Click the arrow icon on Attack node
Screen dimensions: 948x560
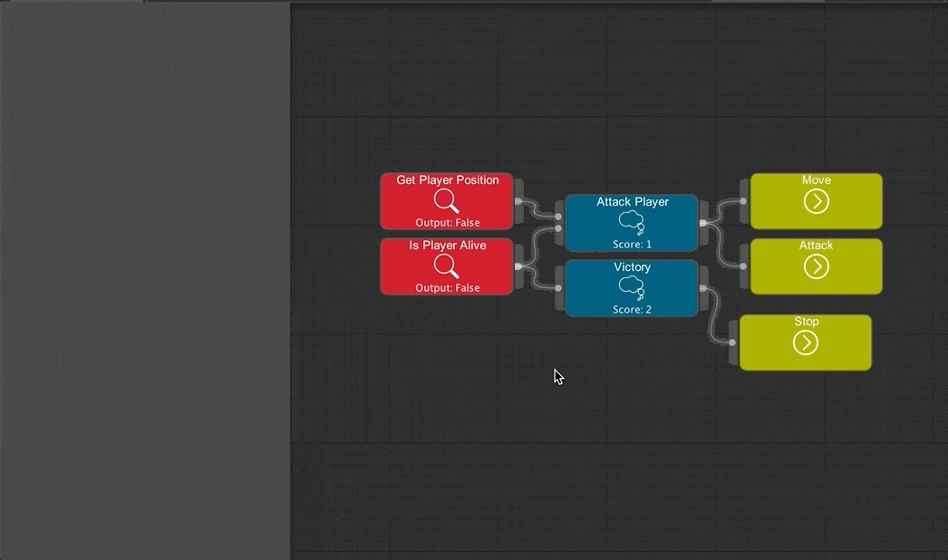coord(816,266)
